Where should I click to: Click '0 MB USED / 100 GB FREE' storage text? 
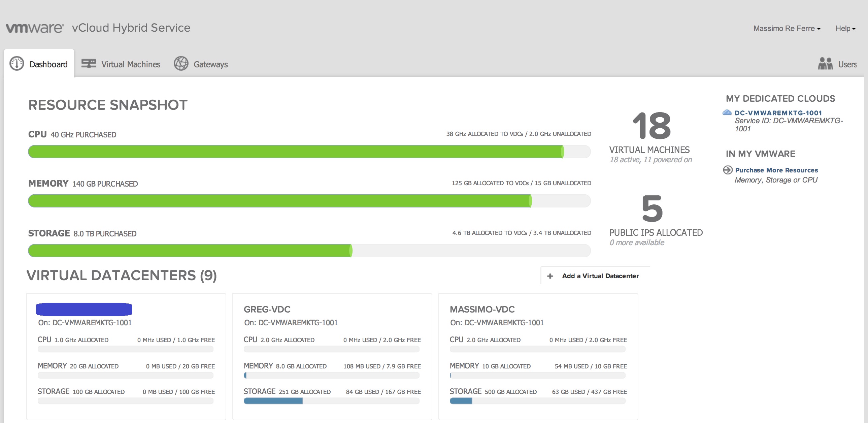coord(178,392)
